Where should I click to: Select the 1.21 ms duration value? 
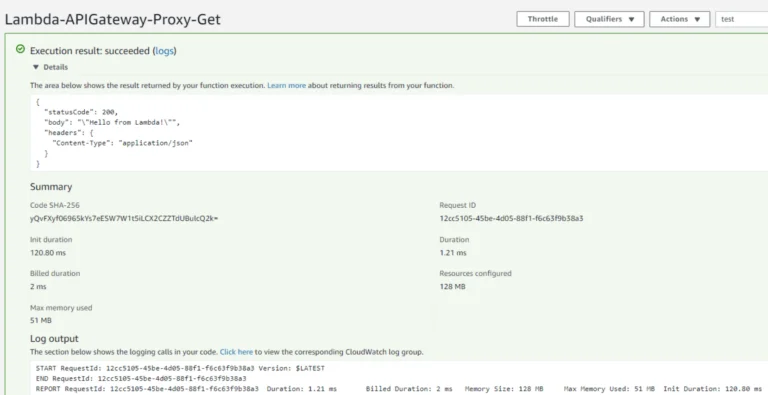pos(453,253)
